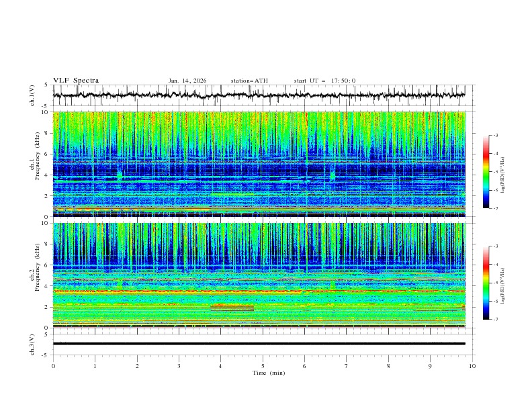The image size is (532, 411).
Task: Click the "Time (min)" axis label
Action: [269, 373]
